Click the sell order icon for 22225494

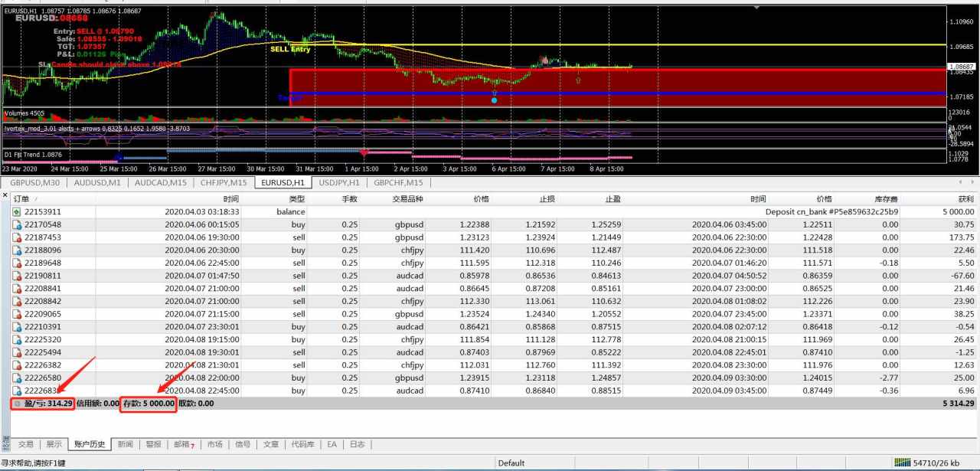pyautogui.click(x=17, y=352)
